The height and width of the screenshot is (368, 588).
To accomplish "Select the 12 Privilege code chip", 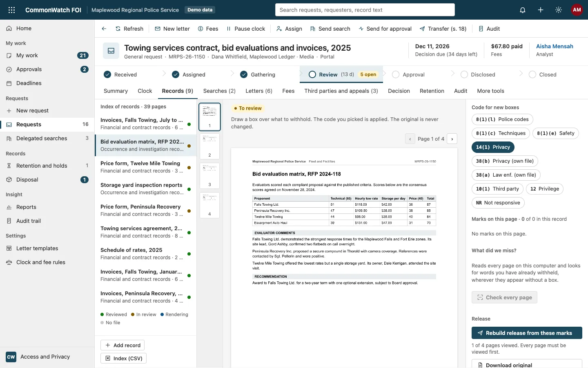I will point(545,189).
